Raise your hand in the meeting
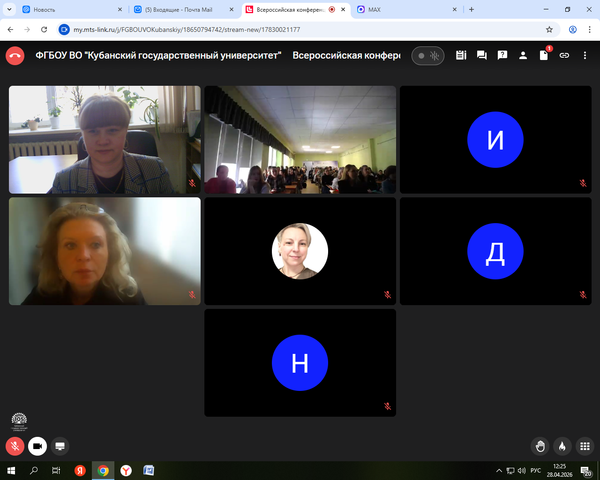This screenshot has width=600, height=480. pos(540,446)
